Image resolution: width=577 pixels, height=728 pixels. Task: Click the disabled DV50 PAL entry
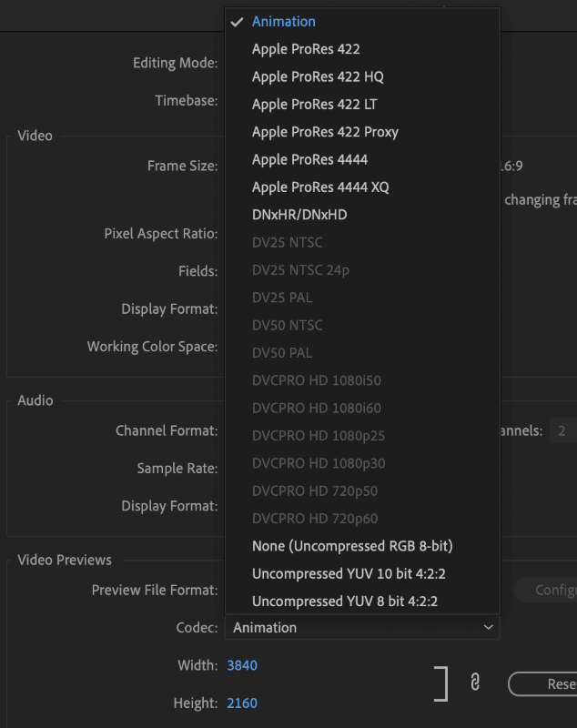(x=362, y=353)
